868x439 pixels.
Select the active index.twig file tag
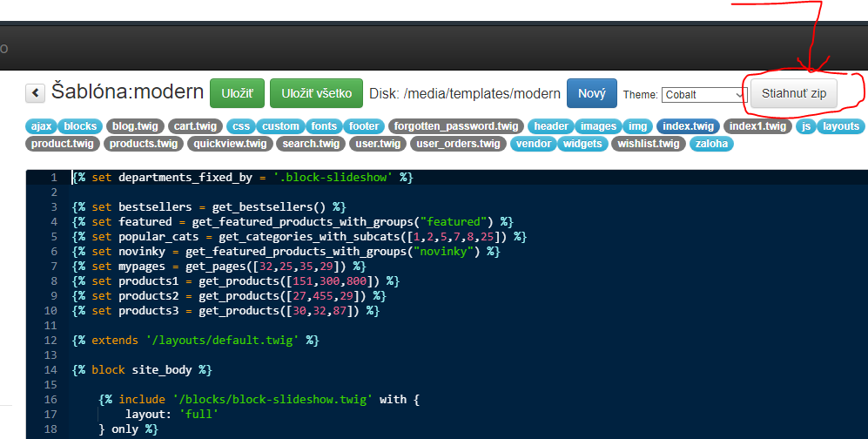pos(688,126)
